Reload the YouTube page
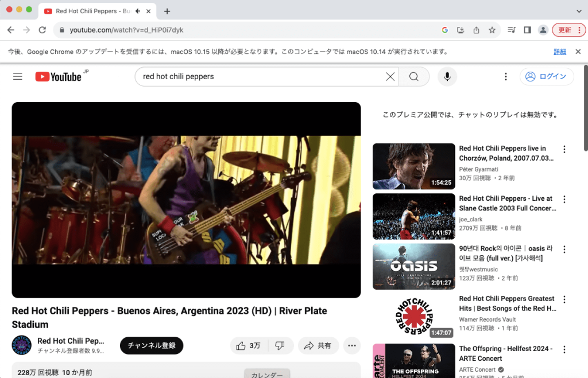Screen dimensions: 588x378 tap(42, 30)
